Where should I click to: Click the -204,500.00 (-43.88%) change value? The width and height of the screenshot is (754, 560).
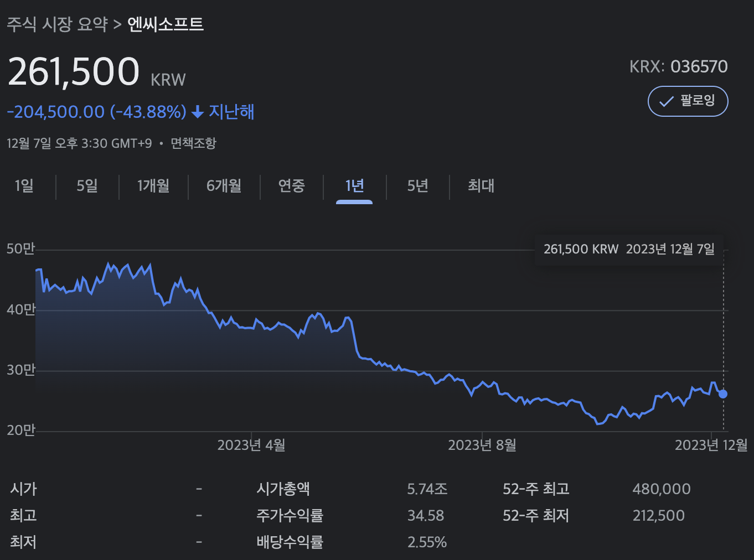click(96, 112)
